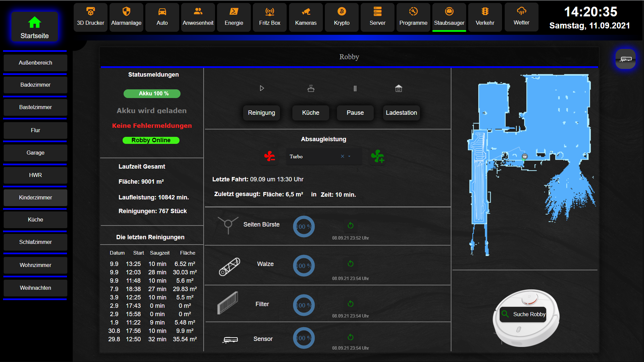Open the Turbo suction combo box

point(324,157)
